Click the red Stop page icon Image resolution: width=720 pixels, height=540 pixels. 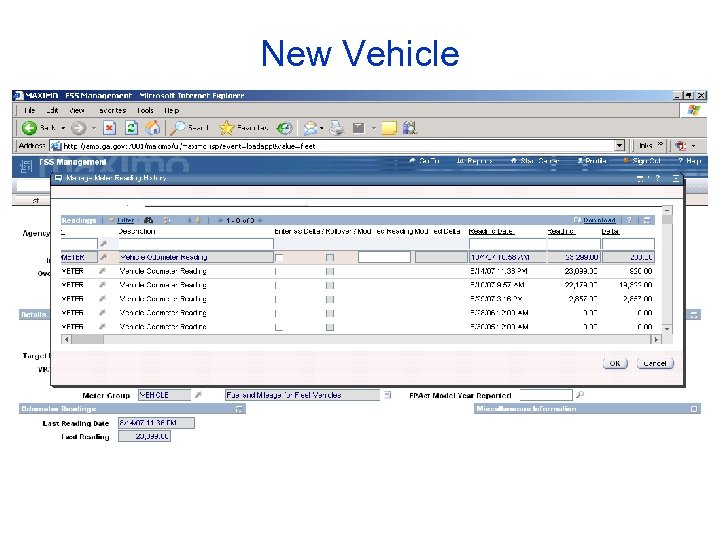109,128
